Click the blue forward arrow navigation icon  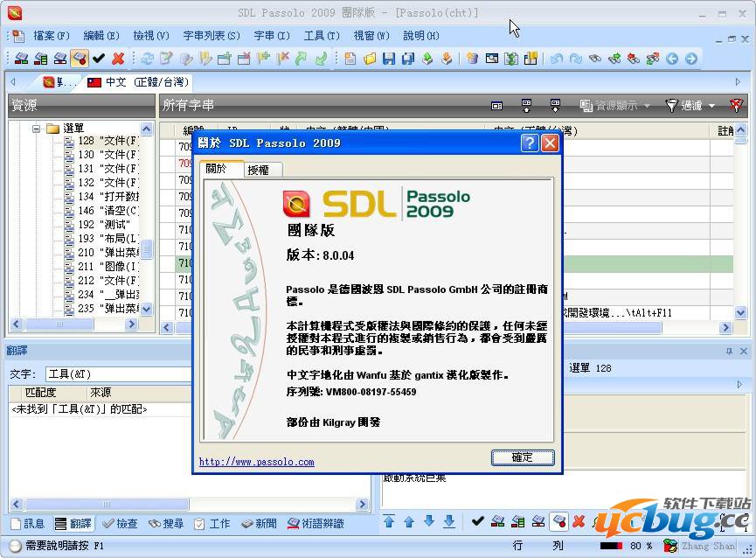click(691, 59)
